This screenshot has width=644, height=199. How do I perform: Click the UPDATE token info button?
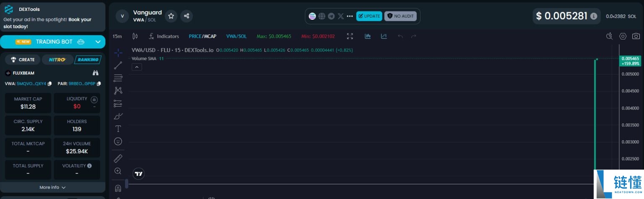(369, 16)
